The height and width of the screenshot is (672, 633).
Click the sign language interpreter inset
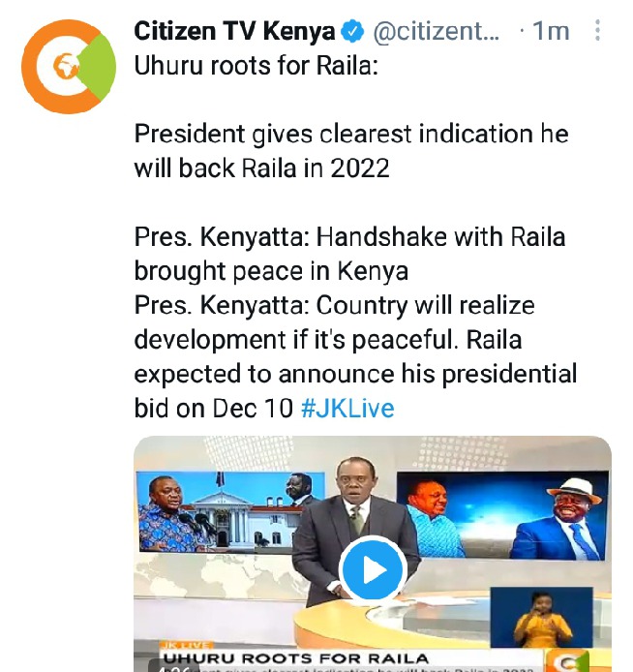pyautogui.click(x=541, y=617)
